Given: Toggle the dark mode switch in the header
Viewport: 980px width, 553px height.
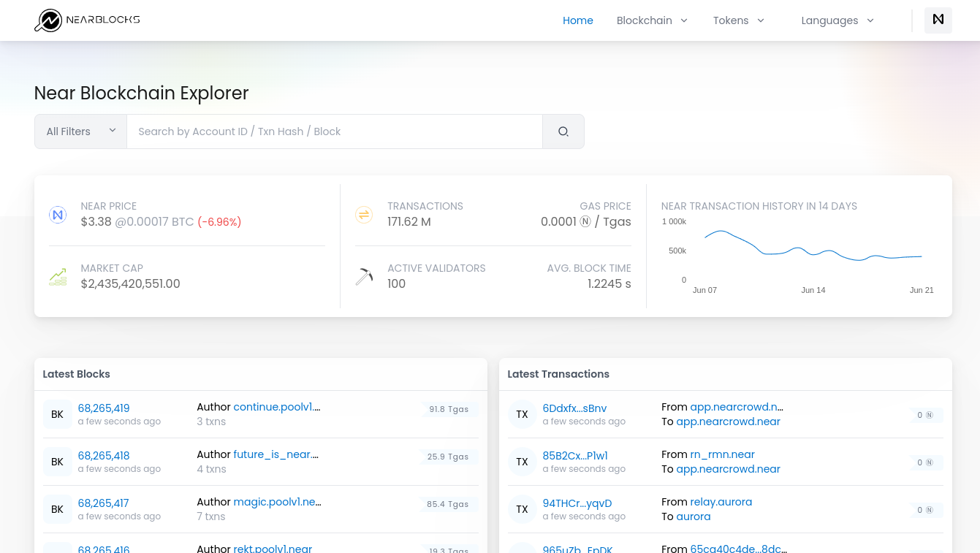Looking at the screenshot, I should [938, 20].
